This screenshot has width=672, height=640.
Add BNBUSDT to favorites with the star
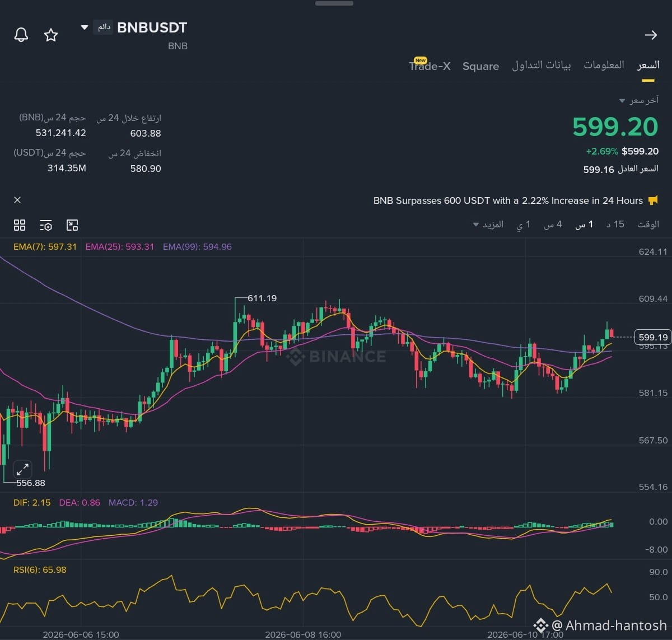tap(51, 35)
